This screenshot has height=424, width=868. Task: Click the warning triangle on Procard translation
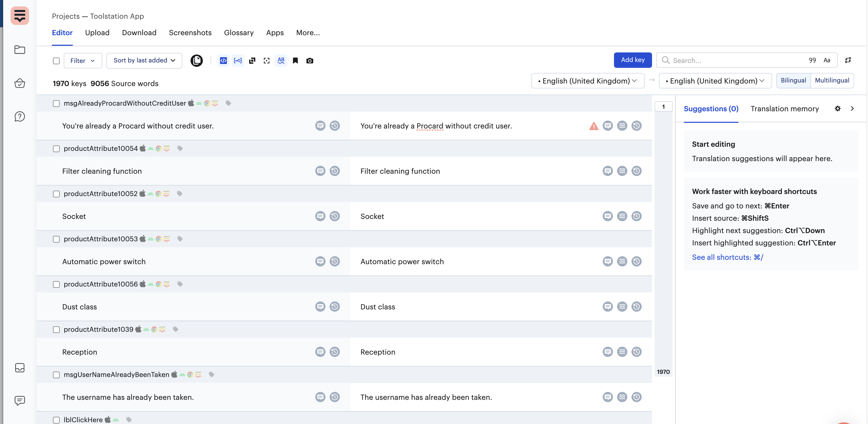[x=593, y=126]
